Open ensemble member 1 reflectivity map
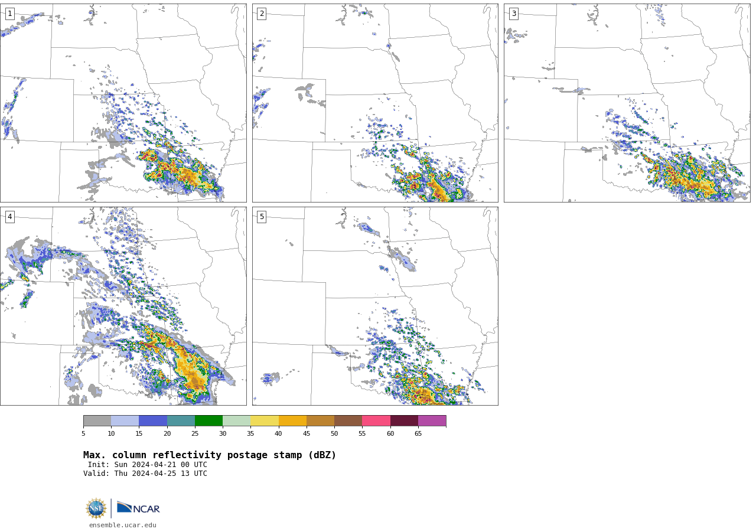Image resolution: width=756 pixels, height=532 pixels. pos(123,103)
